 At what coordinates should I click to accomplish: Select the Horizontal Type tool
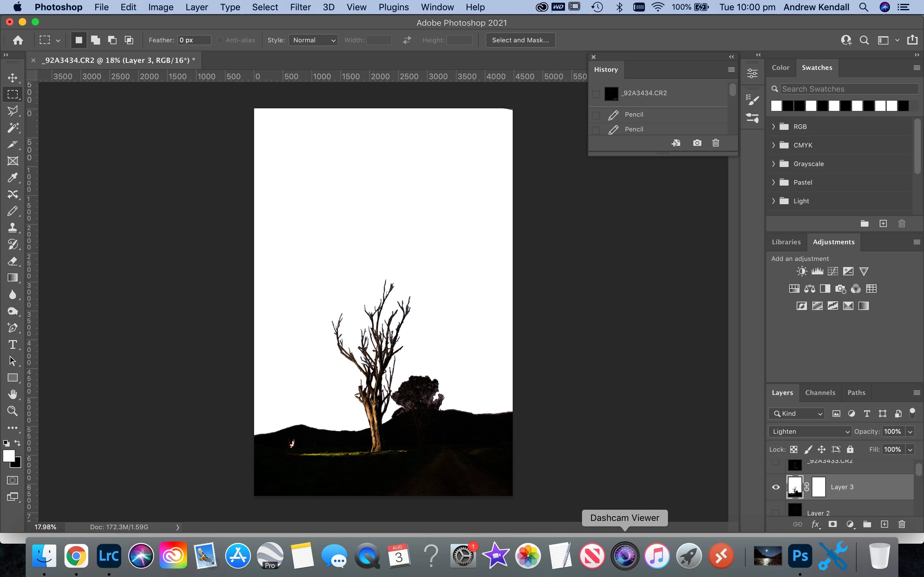[x=13, y=345]
